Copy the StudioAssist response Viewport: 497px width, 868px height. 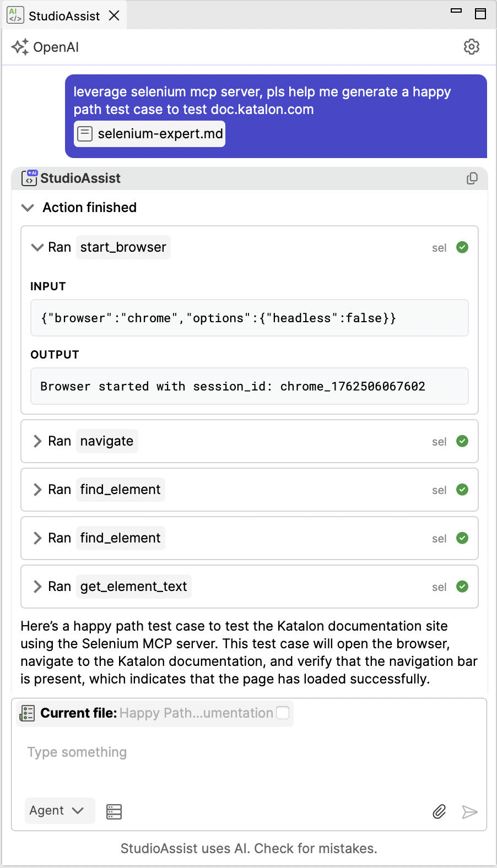coord(472,178)
